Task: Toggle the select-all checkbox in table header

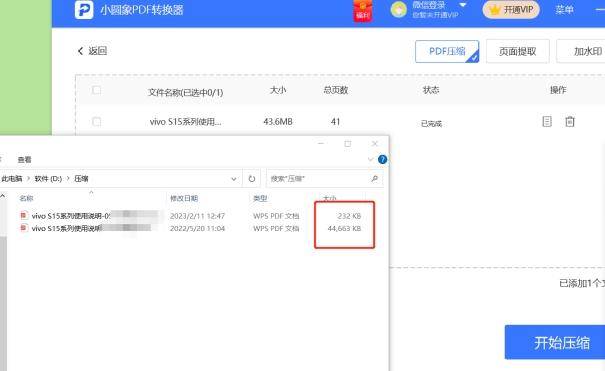Action: (96, 90)
